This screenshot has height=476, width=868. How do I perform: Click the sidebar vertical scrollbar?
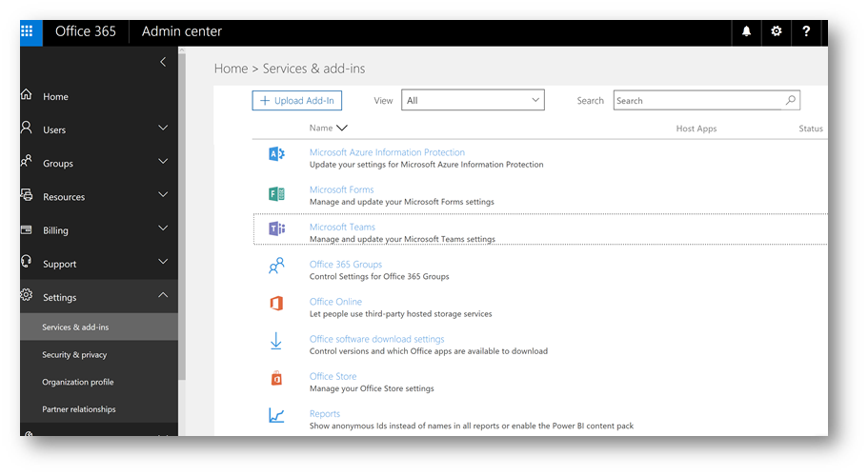click(x=182, y=215)
